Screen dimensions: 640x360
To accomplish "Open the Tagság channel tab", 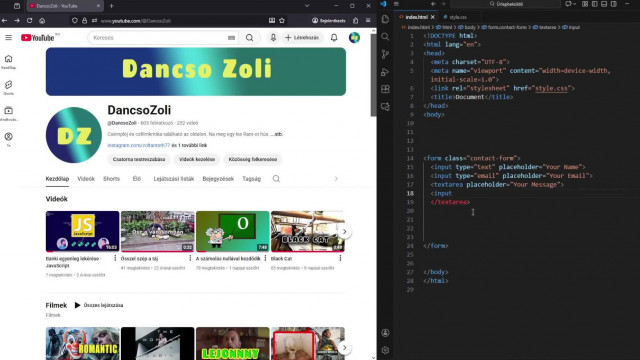I will [x=251, y=179].
